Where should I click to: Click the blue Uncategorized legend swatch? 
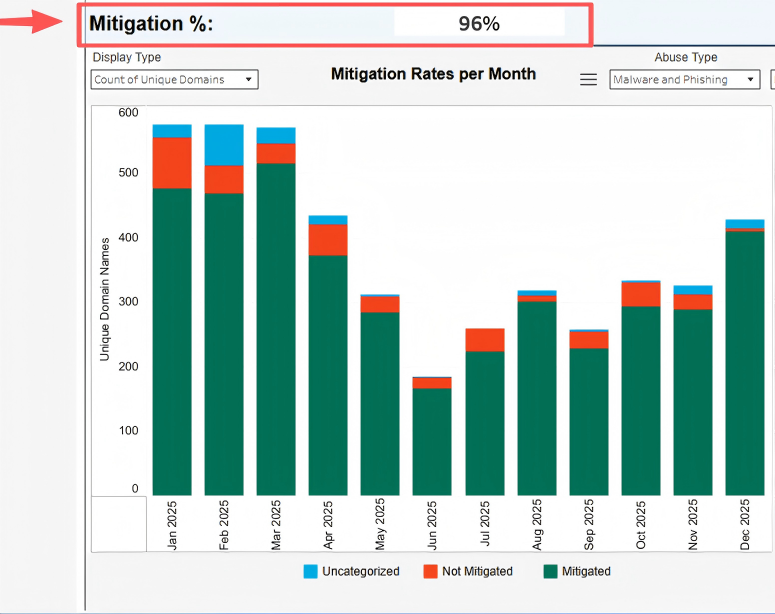click(x=310, y=572)
